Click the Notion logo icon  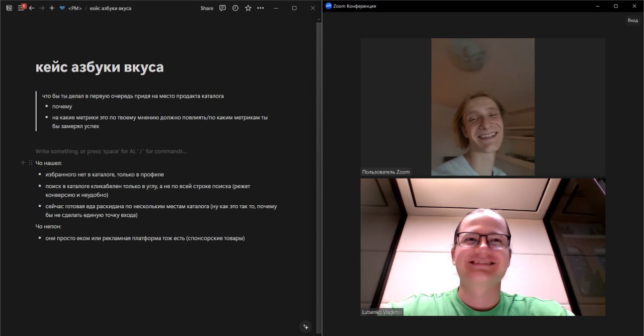point(9,8)
